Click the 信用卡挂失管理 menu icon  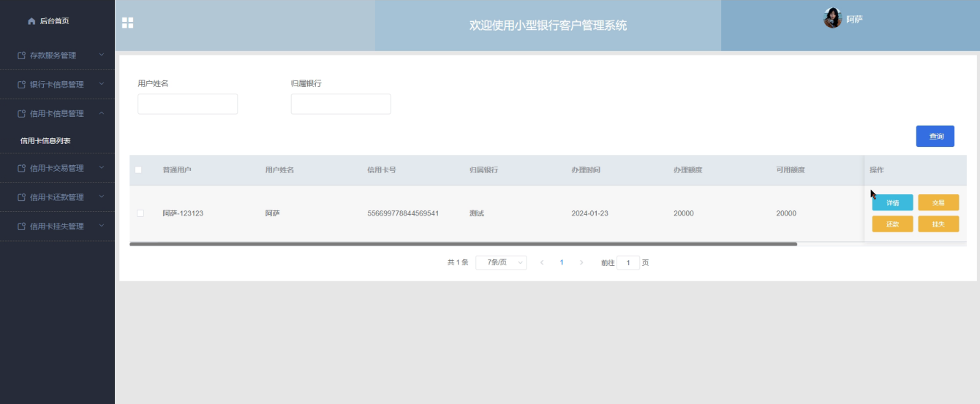[22, 226]
